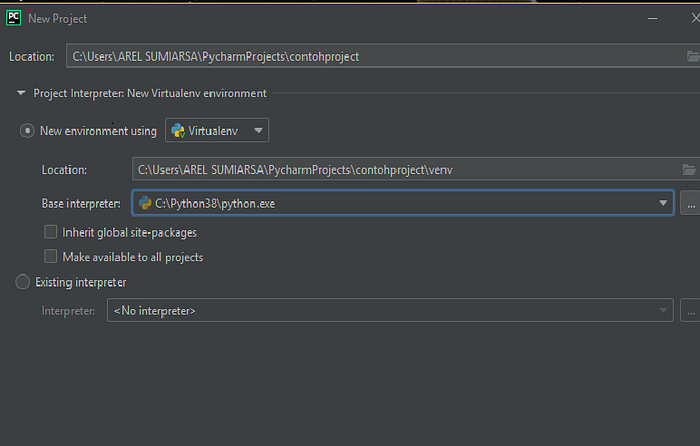700x446 pixels.
Task: Enable Inherit global site-packages checkbox
Action: pyautogui.click(x=50, y=232)
